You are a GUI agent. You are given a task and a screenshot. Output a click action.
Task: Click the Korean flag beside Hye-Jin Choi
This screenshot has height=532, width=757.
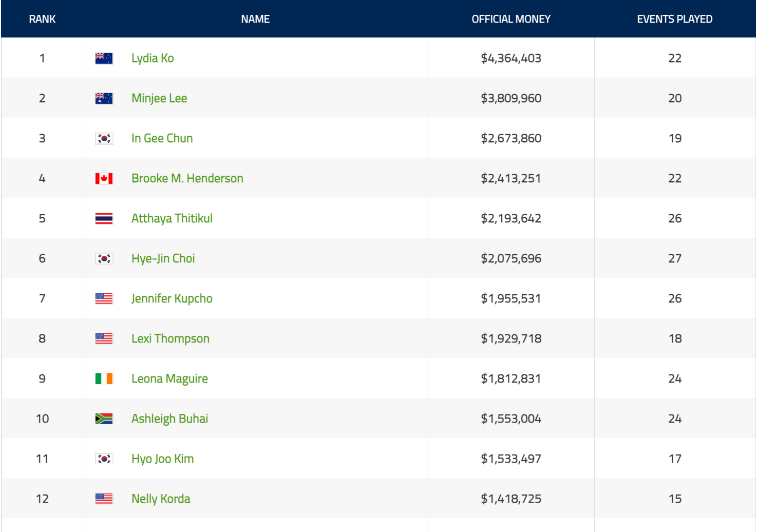(x=104, y=258)
